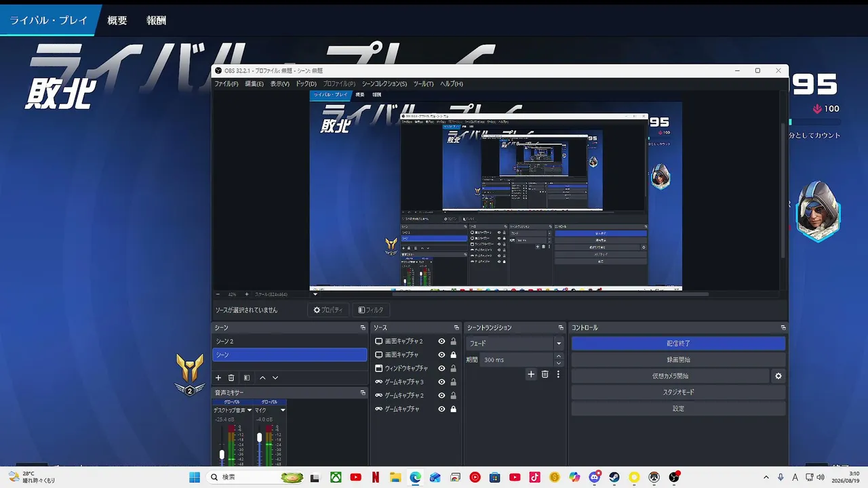Open Discord from the taskbar
The image size is (868, 488).
click(x=595, y=477)
